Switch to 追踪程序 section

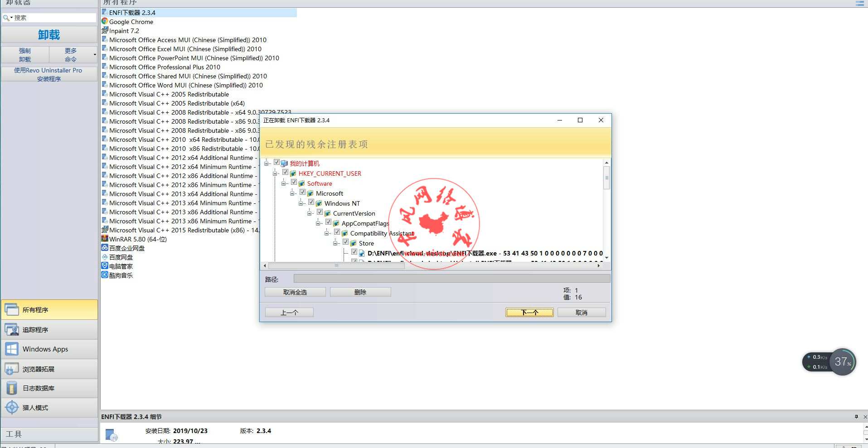(49, 330)
